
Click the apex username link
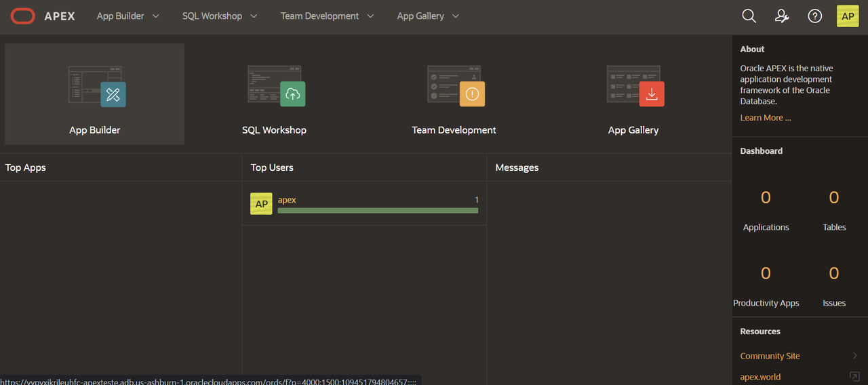287,199
